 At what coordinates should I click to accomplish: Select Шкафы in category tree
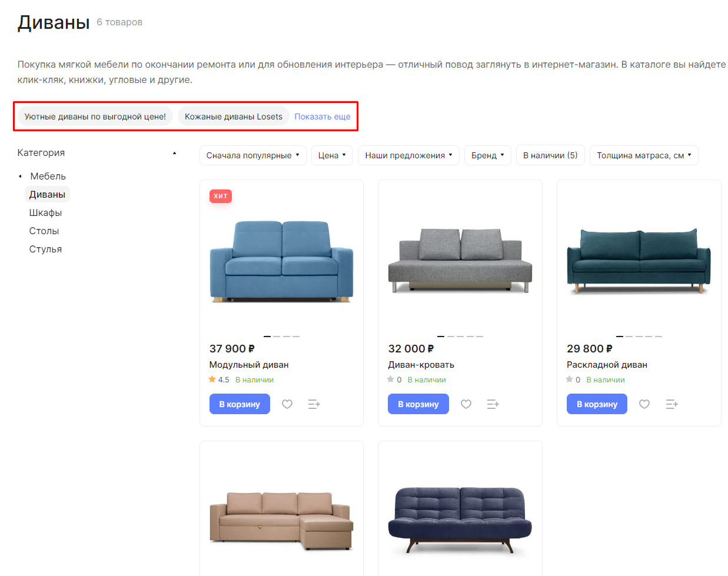click(x=46, y=213)
